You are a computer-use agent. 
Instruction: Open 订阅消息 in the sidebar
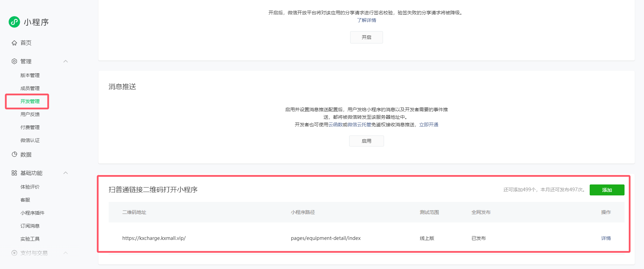pyautogui.click(x=30, y=226)
